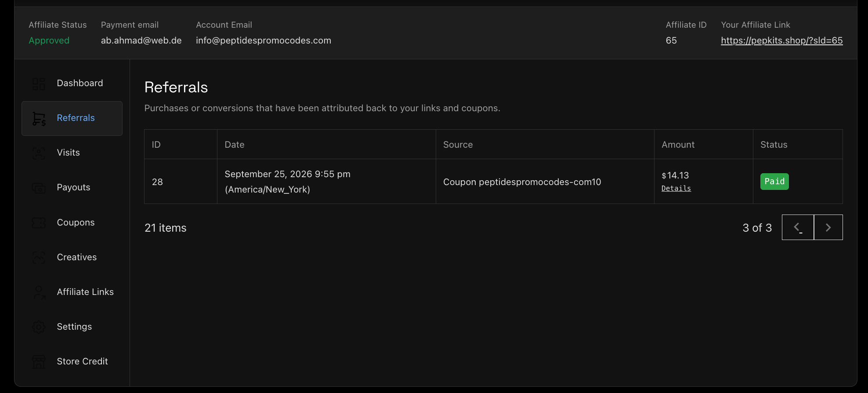Click the Creatives sidebar icon

39,258
